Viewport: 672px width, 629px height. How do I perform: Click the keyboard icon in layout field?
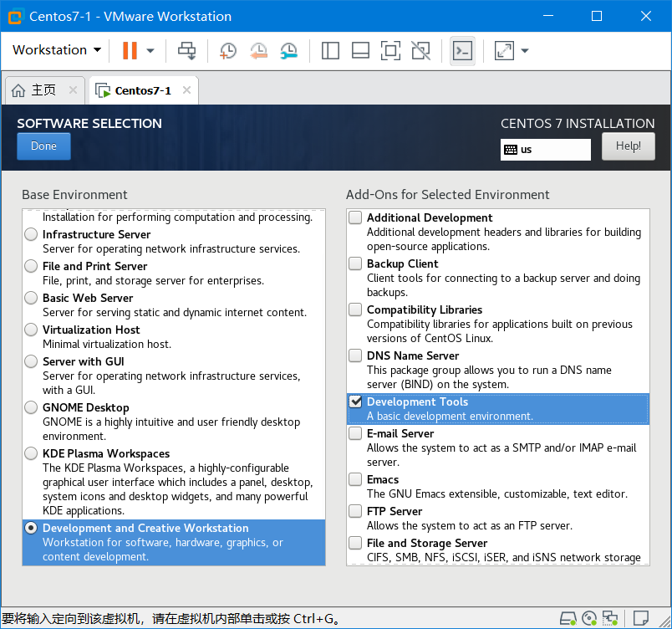tap(511, 150)
